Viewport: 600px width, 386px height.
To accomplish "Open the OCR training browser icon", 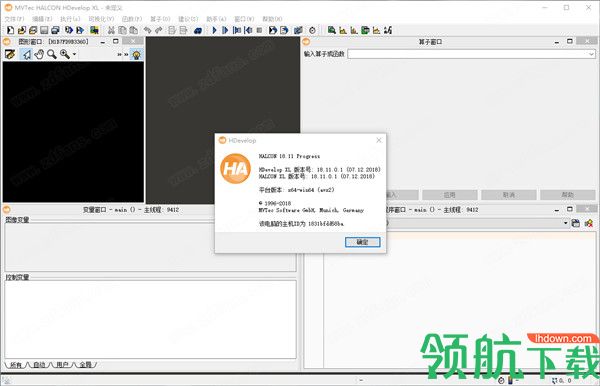I will tap(388, 30).
